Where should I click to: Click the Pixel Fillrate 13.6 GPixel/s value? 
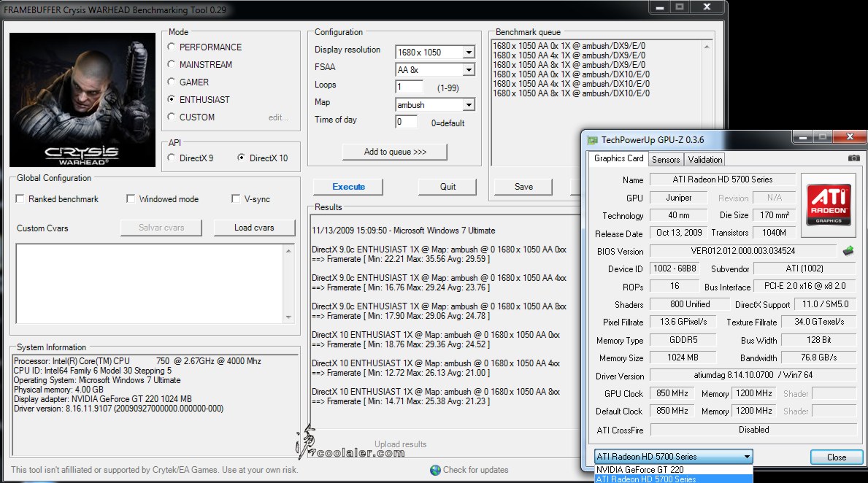tap(683, 322)
